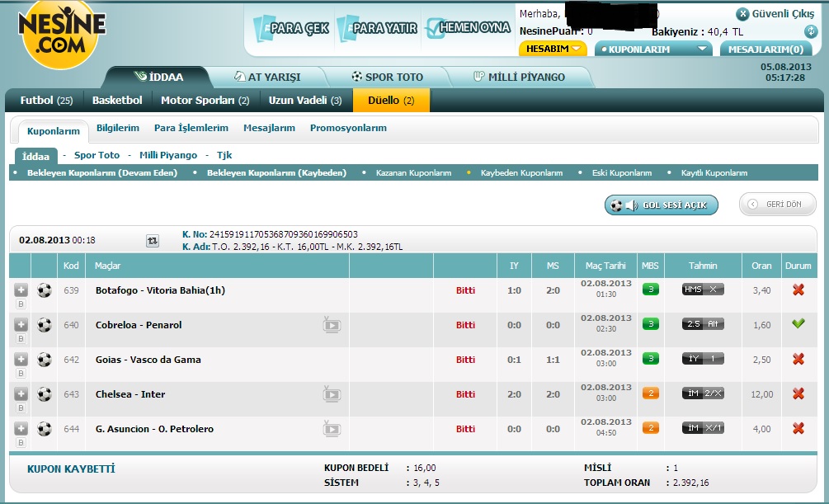Image resolution: width=829 pixels, height=504 pixels.
Task: Open the Tjk coupons link
Action: click(224, 155)
